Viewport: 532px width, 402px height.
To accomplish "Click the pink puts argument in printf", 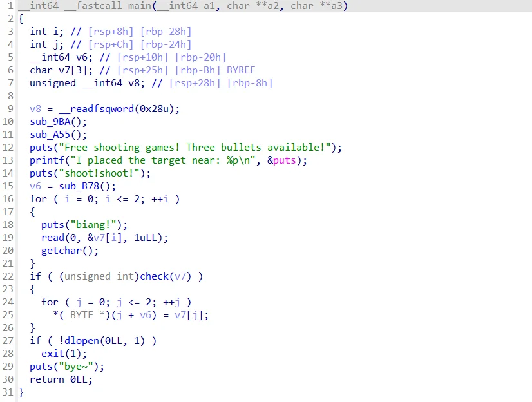I will [x=284, y=160].
